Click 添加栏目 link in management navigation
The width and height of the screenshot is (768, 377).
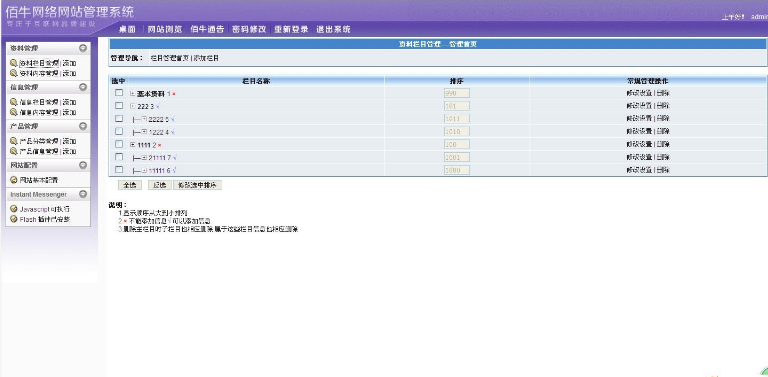[206, 58]
